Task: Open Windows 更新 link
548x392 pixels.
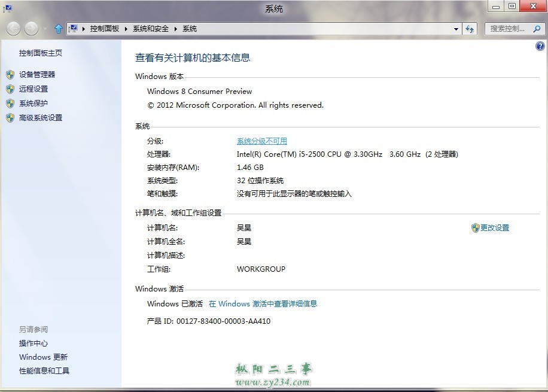Action: click(x=43, y=357)
